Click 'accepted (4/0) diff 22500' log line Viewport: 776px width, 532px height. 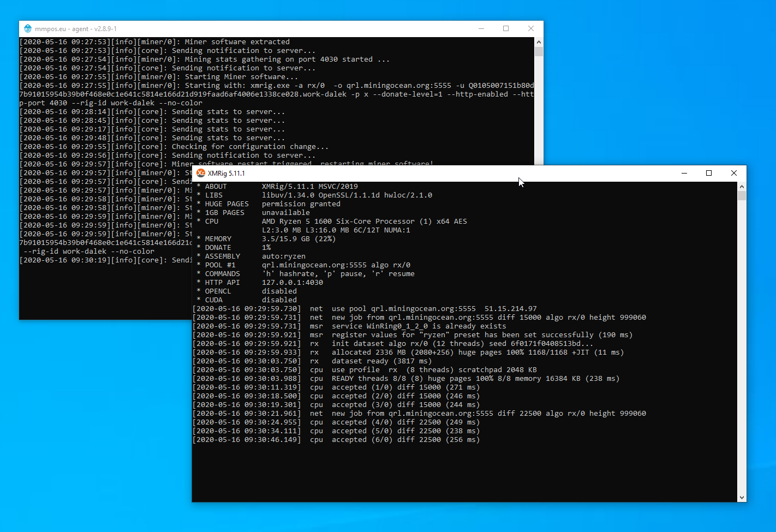[336, 422]
